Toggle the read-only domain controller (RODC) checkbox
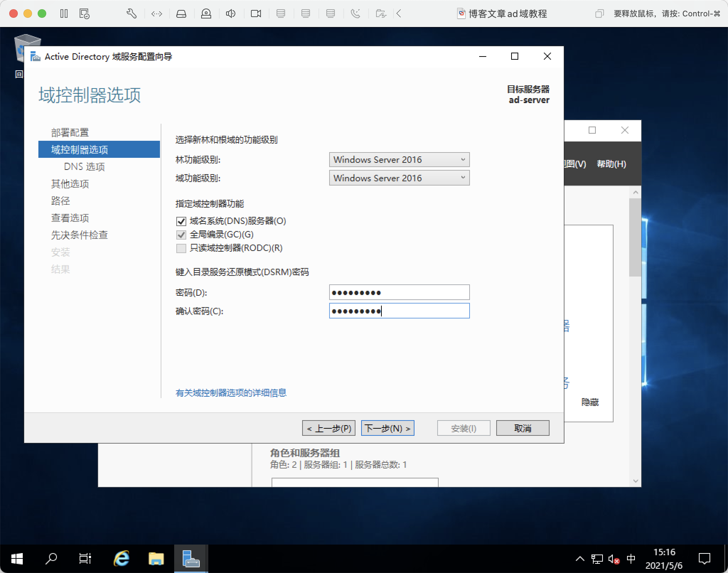This screenshot has width=728, height=573. click(x=181, y=248)
